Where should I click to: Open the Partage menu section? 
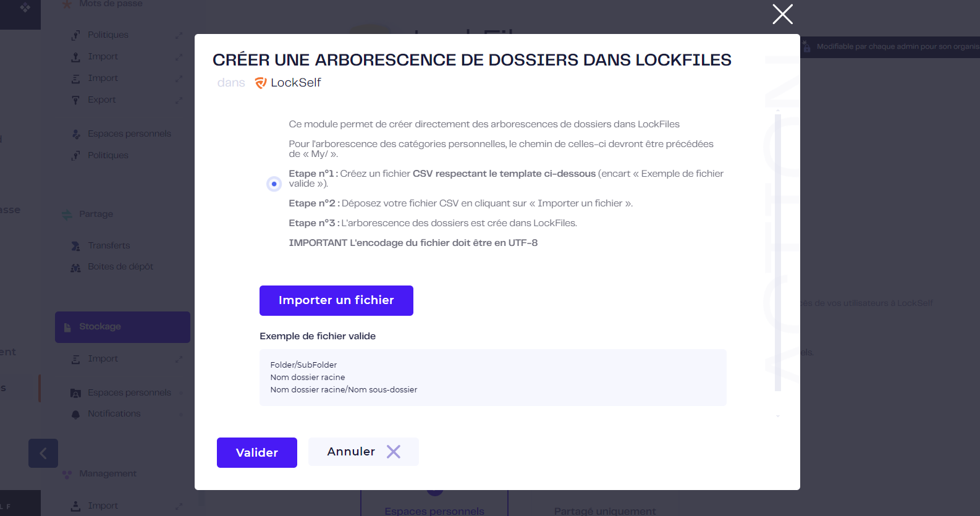[96, 214]
